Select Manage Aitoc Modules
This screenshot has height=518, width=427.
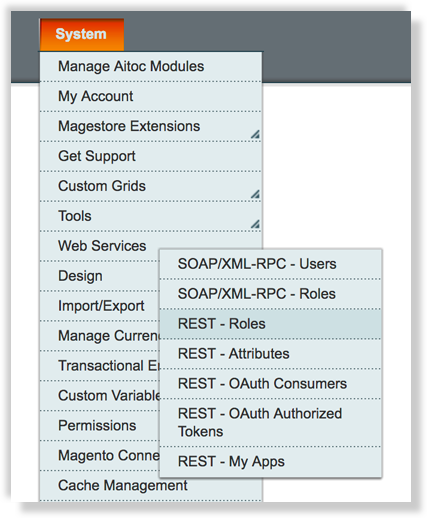tap(151, 66)
